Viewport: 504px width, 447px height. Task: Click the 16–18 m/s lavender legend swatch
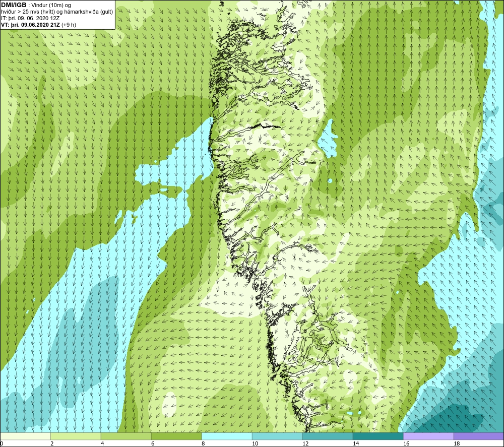(x=428, y=436)
